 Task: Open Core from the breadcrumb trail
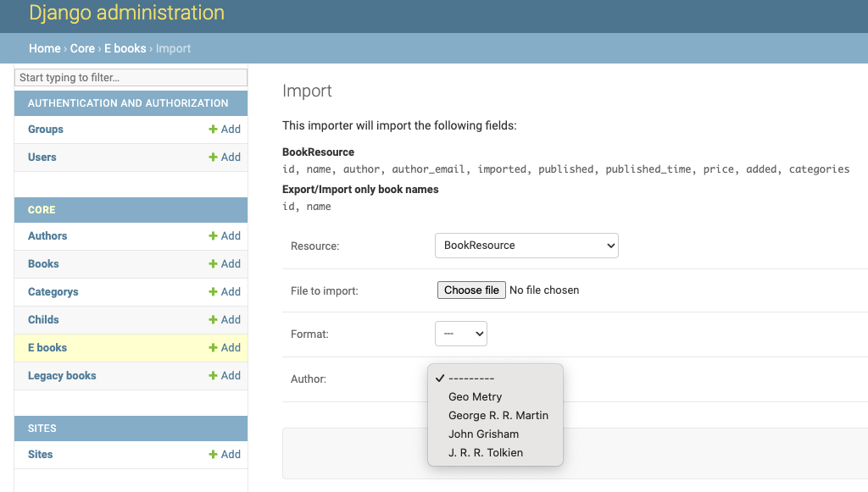(82, 48)
